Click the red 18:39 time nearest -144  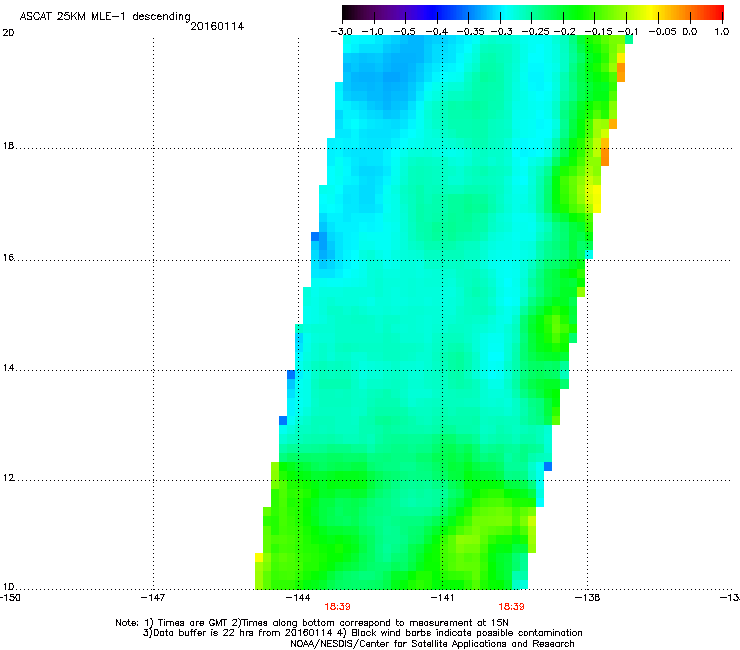tap(337, 607)
